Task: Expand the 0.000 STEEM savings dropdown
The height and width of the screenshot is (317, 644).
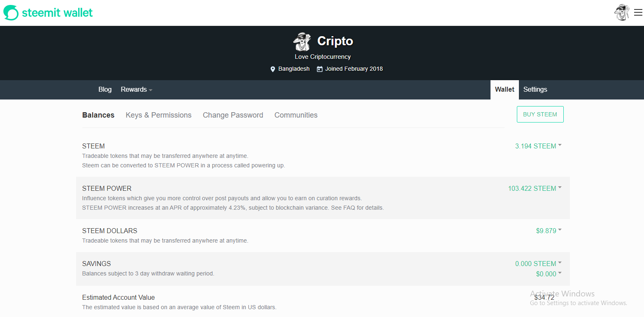Action: coord(538,264)
